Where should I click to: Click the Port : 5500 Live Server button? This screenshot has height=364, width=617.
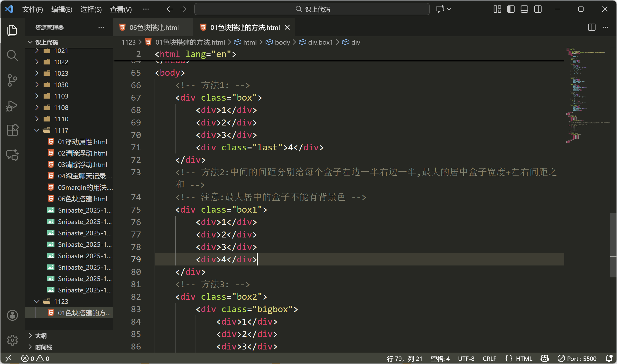click(x=577, y=359)
